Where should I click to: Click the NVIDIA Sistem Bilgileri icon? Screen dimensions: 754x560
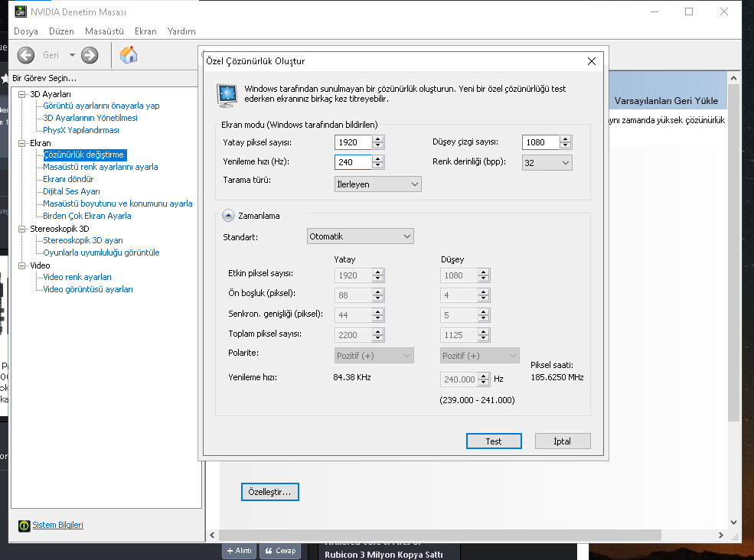point(24,526)
